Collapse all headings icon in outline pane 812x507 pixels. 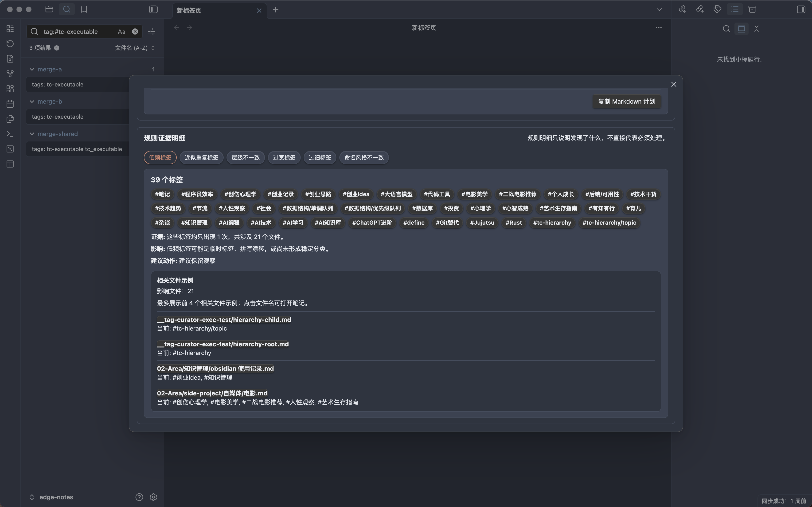(x=756, y=29)
